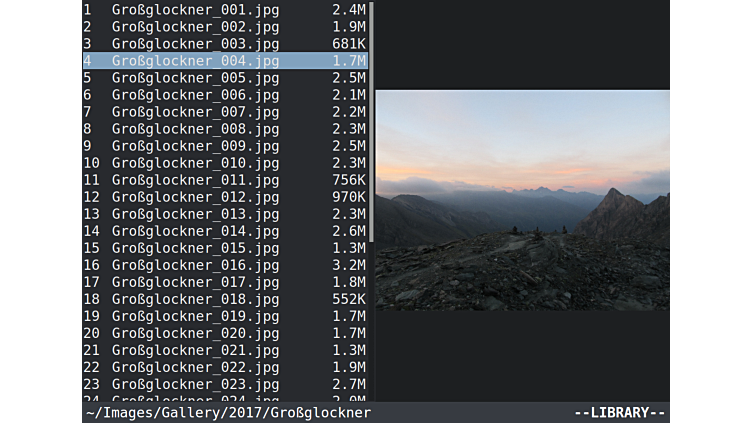Open Großglockner_014.jpg file entry
Screen dimensions: 752x423
point(195,231)
